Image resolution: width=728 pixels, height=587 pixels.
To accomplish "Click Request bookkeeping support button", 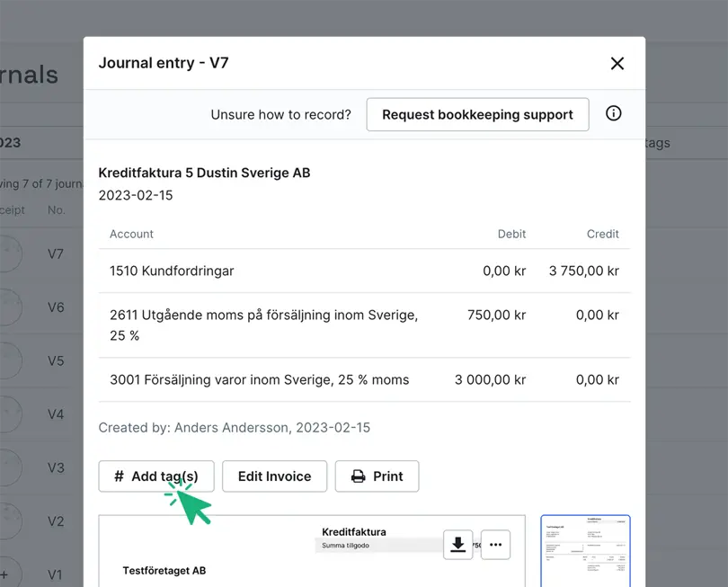I will 477,114.
